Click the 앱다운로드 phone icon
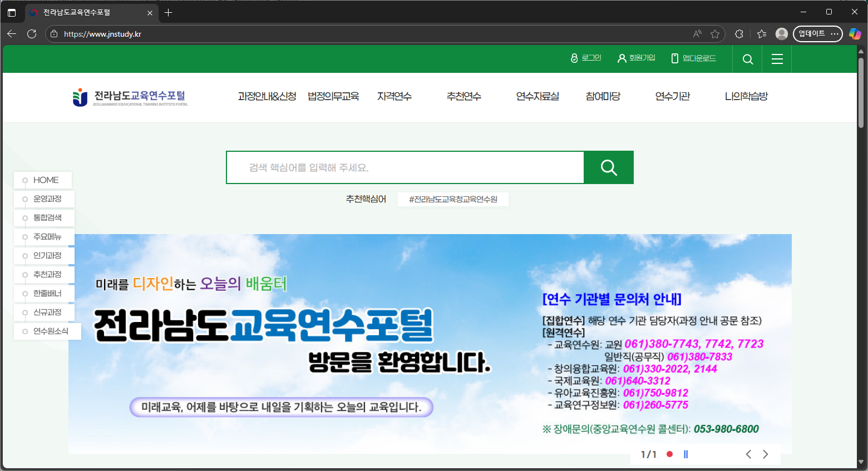The image size is (868, 471). pyautogui.click(x=674, y=57)
